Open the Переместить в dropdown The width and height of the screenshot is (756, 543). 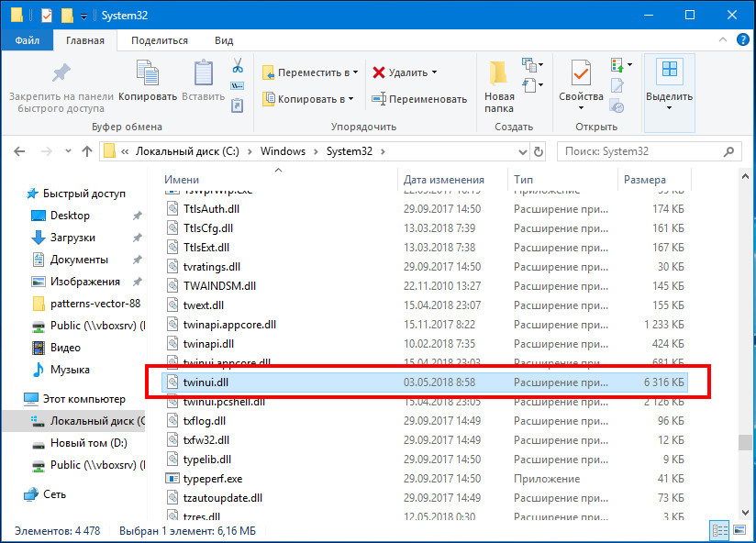pos(355,72)
